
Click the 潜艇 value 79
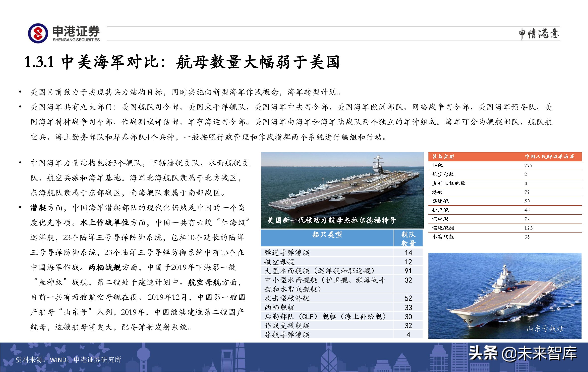pyautogui.click(x=527, y=192)
